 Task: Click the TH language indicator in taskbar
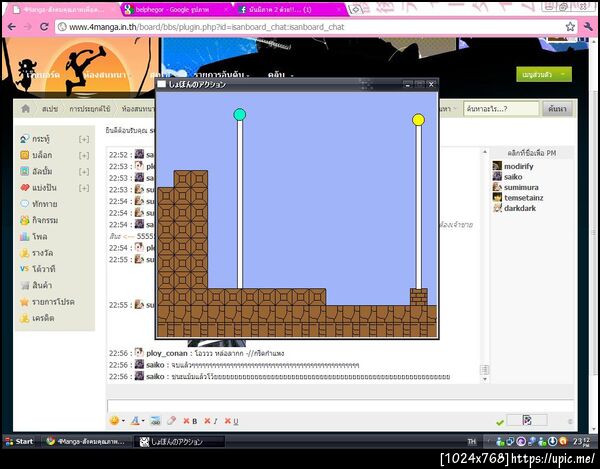pos(472,441)
